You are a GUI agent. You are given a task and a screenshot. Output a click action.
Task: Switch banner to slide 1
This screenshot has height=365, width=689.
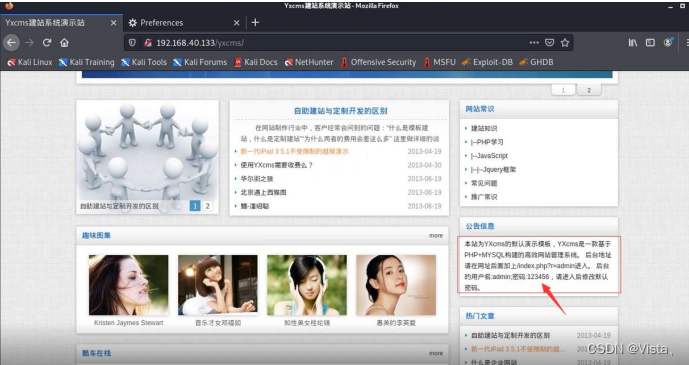click(x=563, y=90)
